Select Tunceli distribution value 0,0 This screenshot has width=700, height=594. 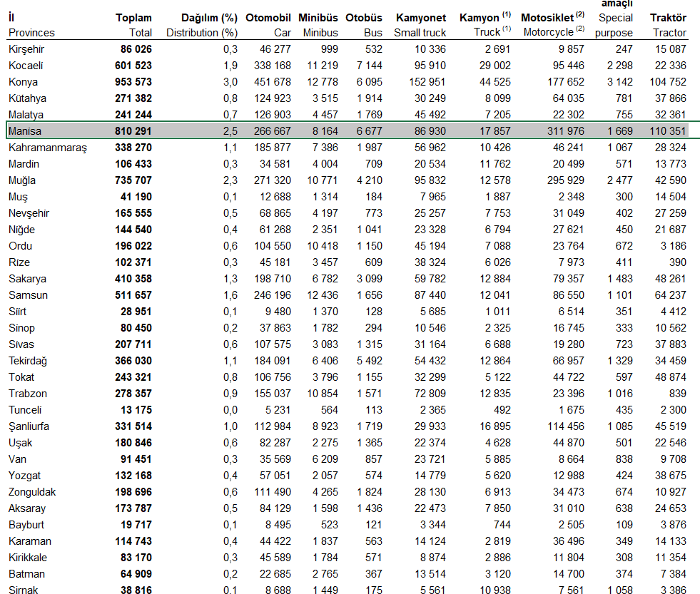pyautogui.click(x=230, y=410)
